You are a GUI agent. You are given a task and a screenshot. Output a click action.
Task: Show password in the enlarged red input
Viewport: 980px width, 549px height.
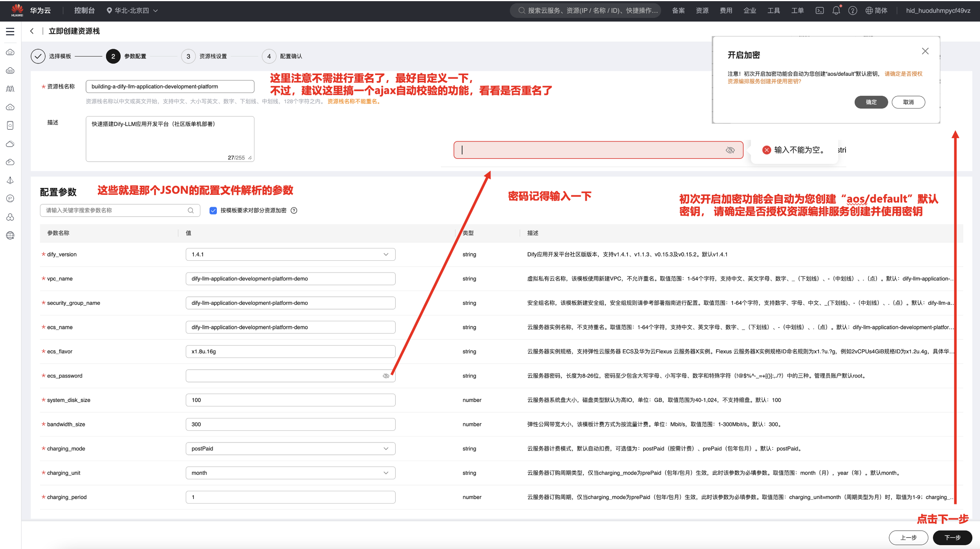pyautogui.click(x=730, y=150)
